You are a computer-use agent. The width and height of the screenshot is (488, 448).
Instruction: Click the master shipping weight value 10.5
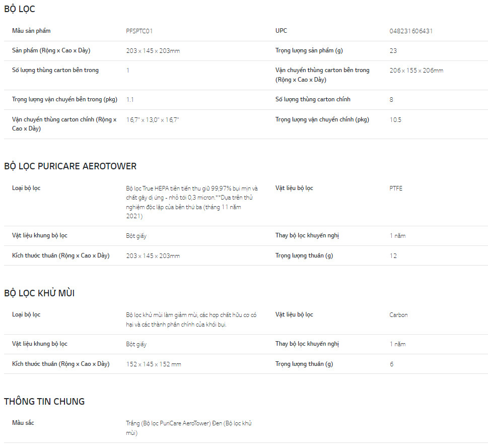click(x=395, y=120)
